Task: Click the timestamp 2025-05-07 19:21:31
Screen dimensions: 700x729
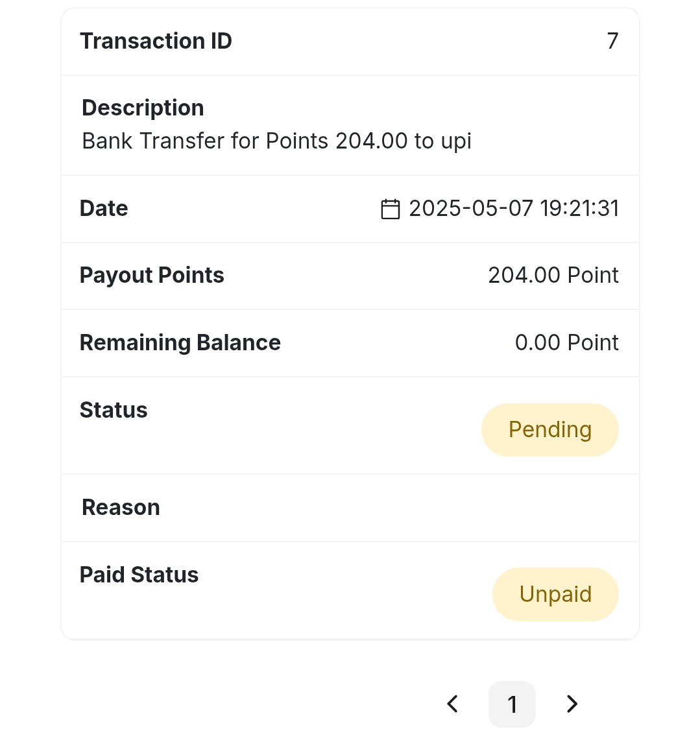Action: pyautogui.click(x=514, y=208)
